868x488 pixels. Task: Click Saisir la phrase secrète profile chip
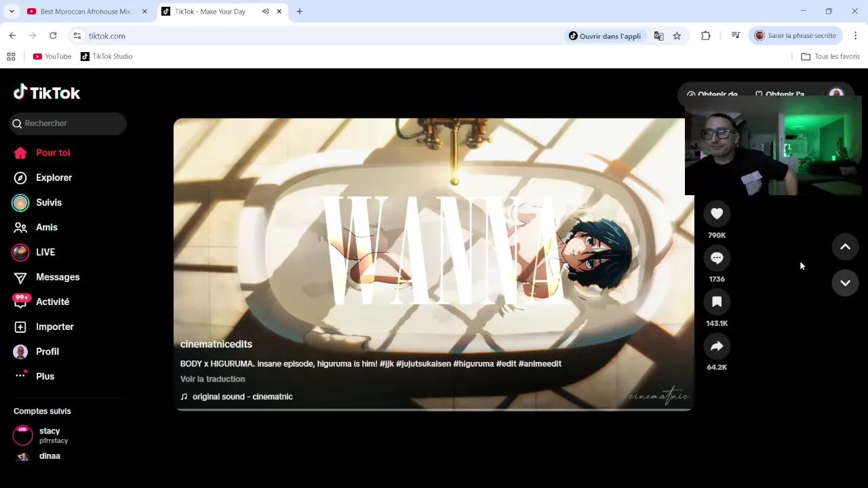click(x=796, y=36)
